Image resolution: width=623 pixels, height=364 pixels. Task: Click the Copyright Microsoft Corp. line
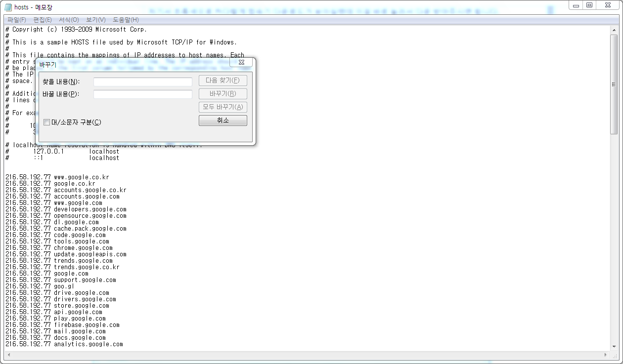76,29
